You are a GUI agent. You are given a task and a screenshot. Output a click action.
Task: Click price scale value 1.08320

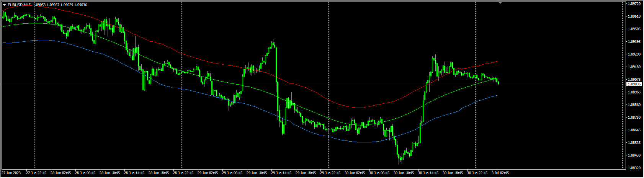click(634, 168)
